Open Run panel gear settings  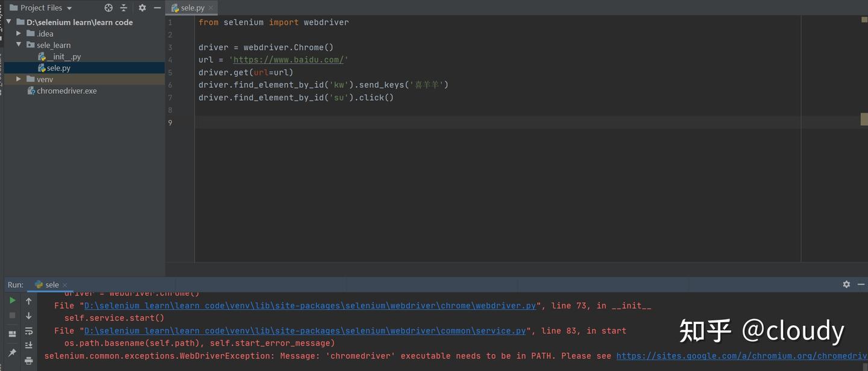click(x=846, y=284)
